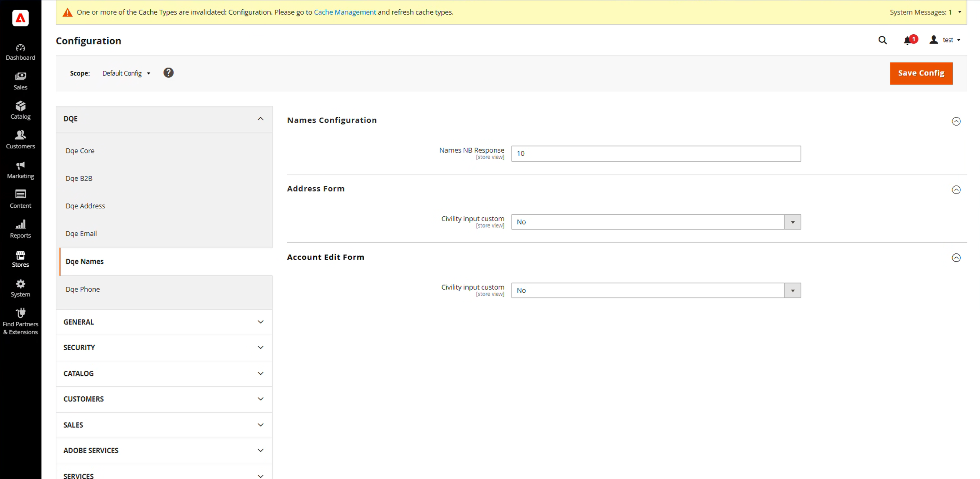Collapse the Names Configuration section toggle
980x479 pixels.
coord(956,122)
